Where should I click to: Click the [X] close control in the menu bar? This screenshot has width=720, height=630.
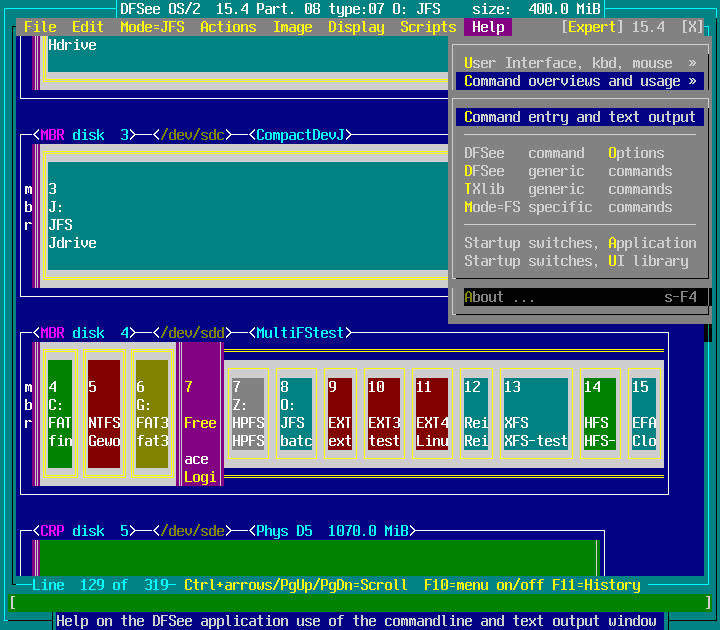click(x=692, y=27)
